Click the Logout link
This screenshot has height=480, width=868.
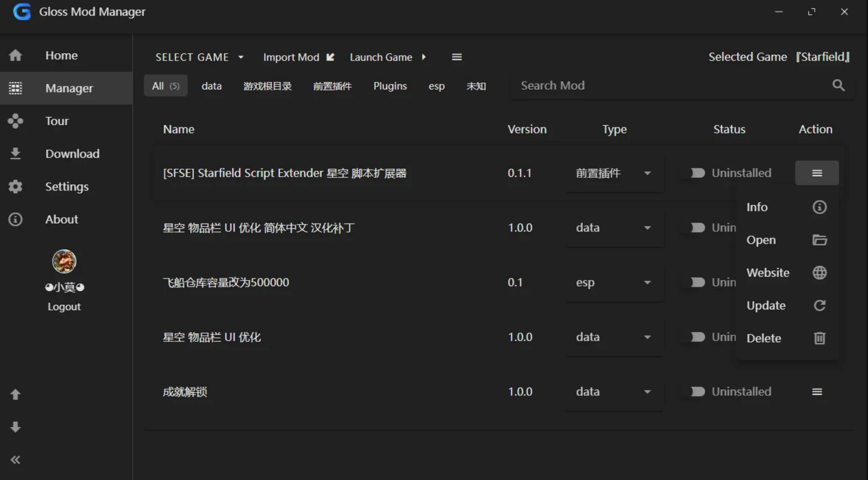[x=64, y=307]
